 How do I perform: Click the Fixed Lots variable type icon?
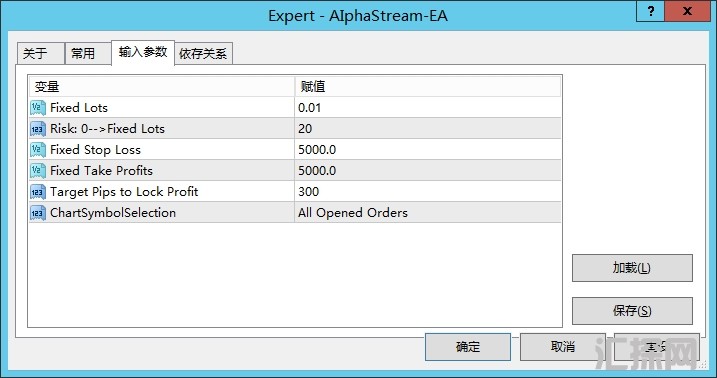(x=38, y=108)
